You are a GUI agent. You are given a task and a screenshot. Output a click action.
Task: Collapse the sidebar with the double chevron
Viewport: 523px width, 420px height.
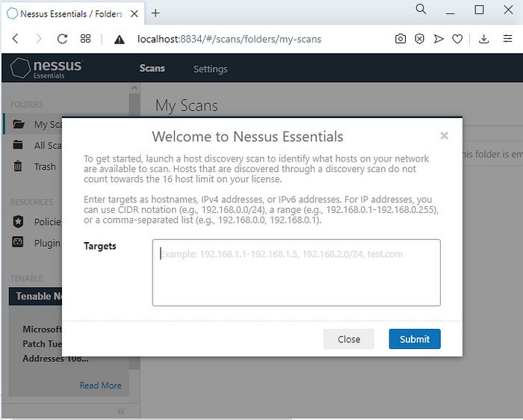(x=121, y=411)
